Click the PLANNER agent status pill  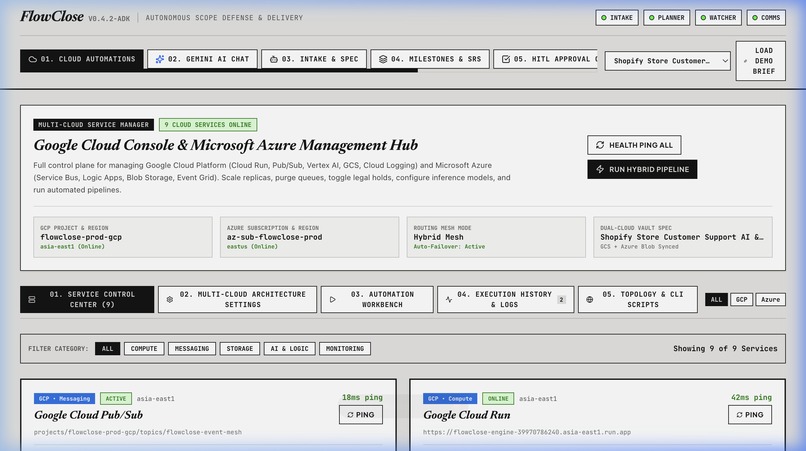point(666,17)
